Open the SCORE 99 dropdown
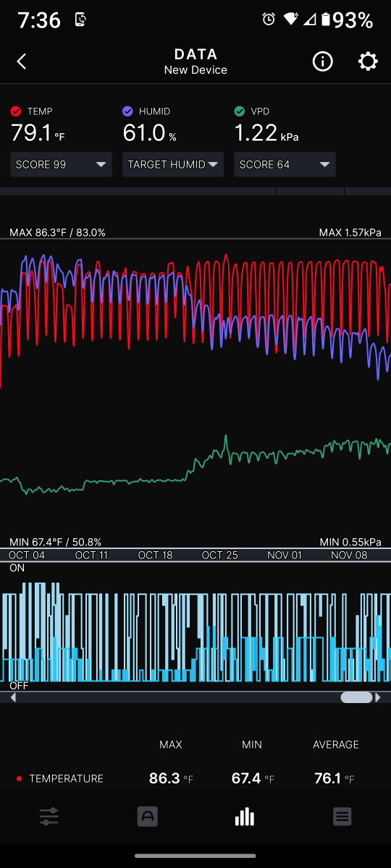391x868 pixels. coord(61,164)
